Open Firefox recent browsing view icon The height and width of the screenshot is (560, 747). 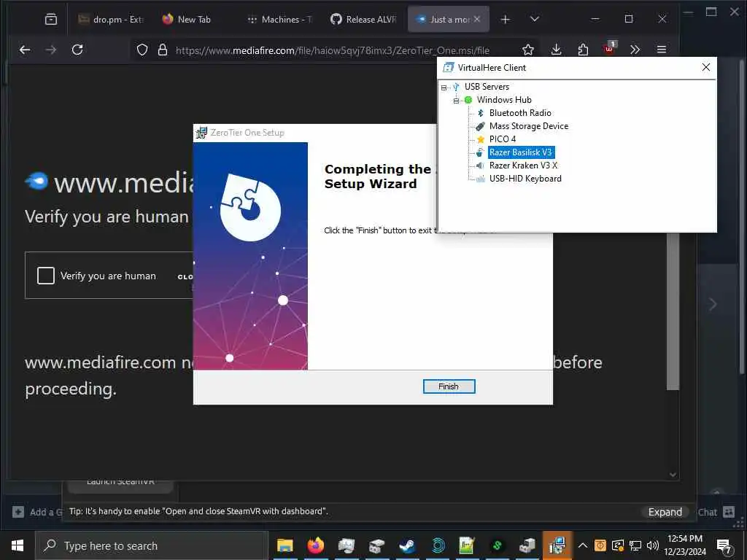coord(51,19)
